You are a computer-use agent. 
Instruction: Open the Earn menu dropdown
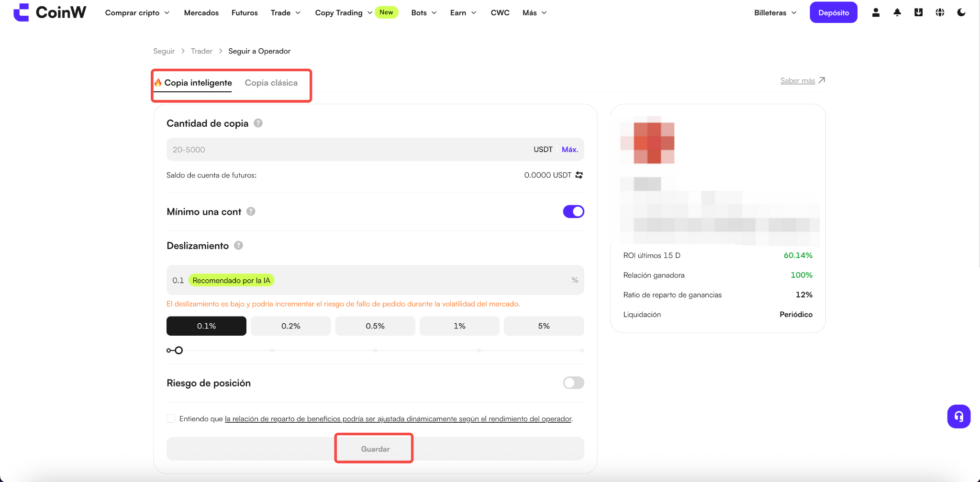[463, 12]
